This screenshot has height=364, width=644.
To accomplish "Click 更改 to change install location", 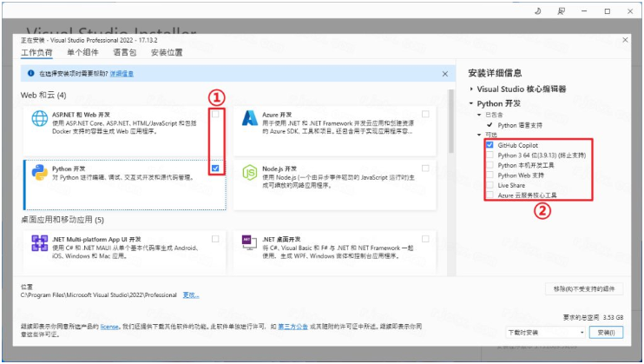I will 191,295.
